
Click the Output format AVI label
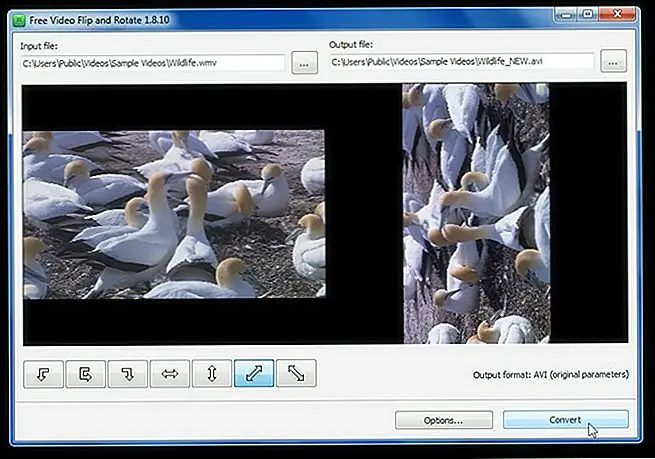[550, 375]
